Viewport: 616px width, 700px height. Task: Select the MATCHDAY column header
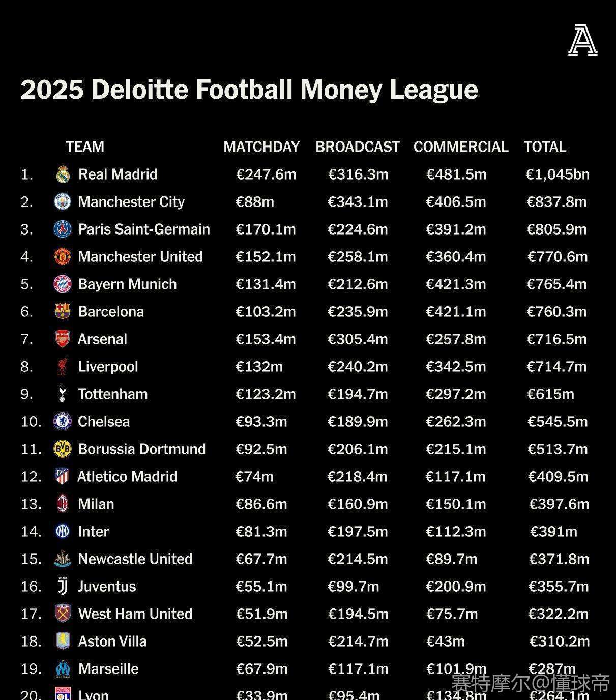point(261,147)
